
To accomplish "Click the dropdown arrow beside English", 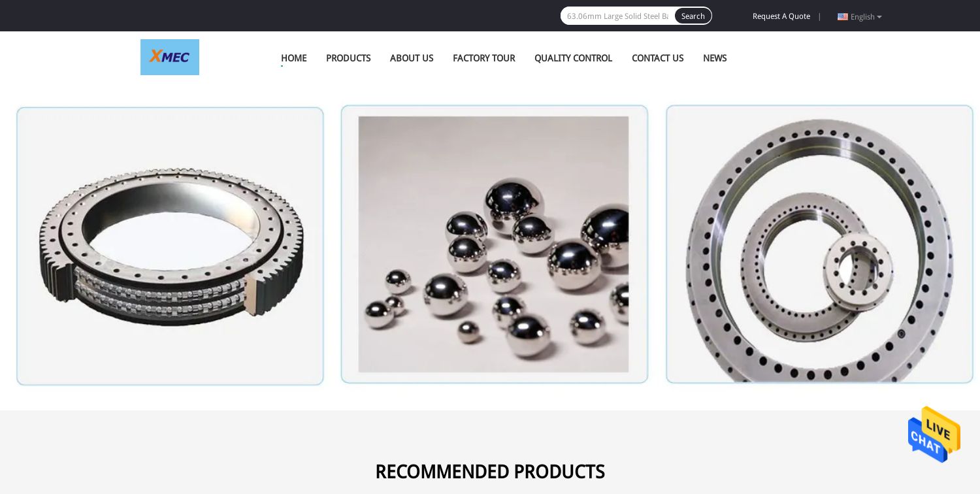I will (879, 17).
